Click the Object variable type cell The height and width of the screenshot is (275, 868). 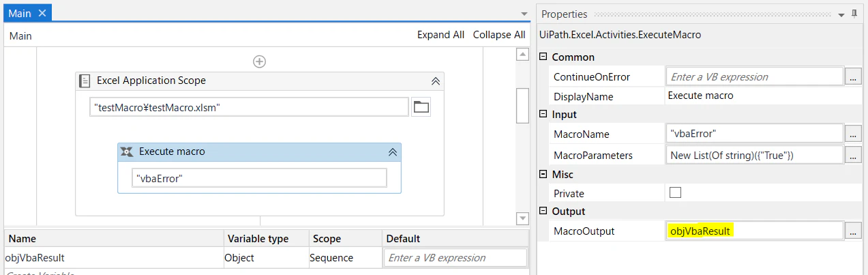tap(267, 258)
